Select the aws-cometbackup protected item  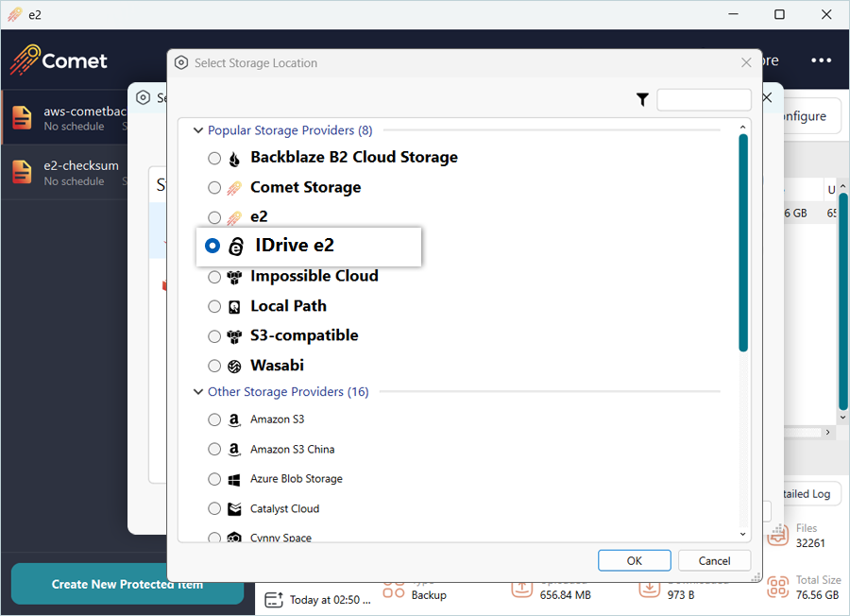click(x=65, y=118)
